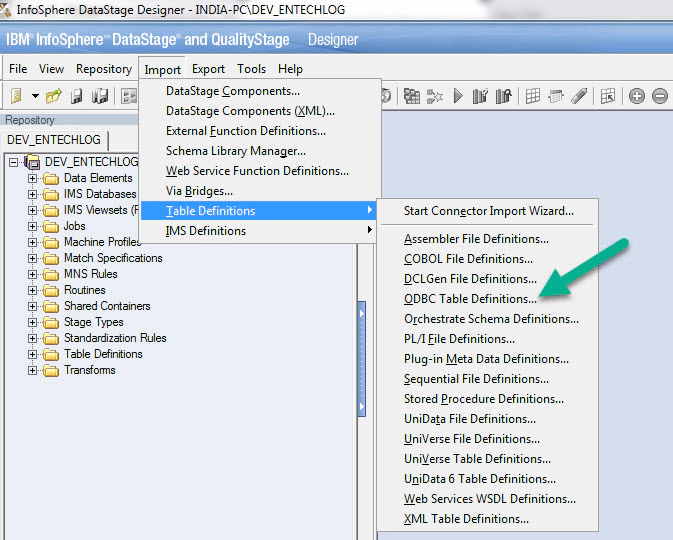Click the MNS Rules folder icon
The height and width of the screenshot is (540, 673).
(51, 274)
